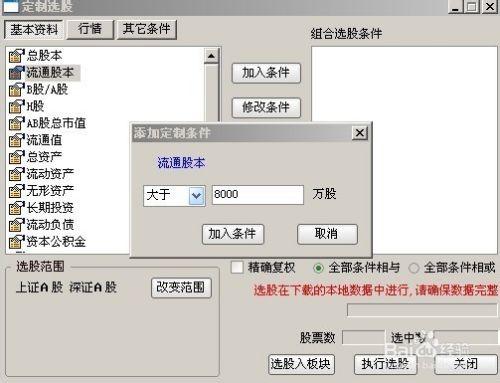Click the 8000 value input field
The width and height of the screenshot is (500, 383).
(258, 195)
